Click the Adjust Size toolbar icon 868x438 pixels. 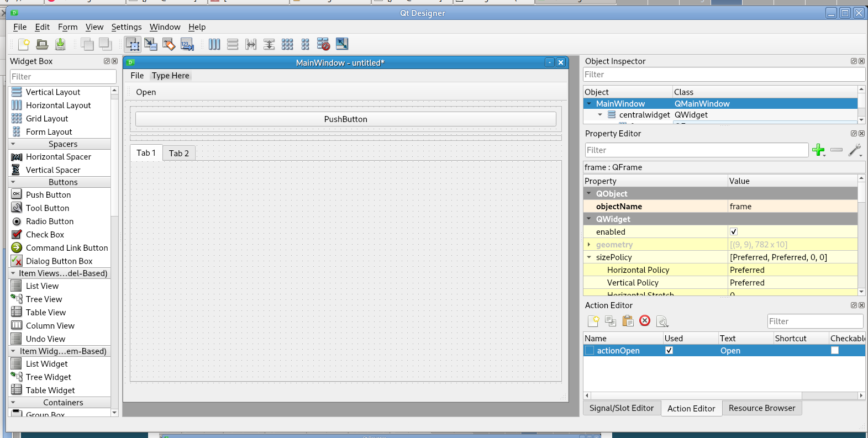tap(342, 44)
